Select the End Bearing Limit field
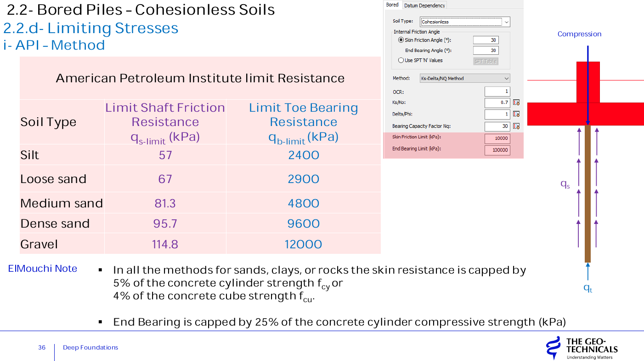Screen dimensions: 644x361 coord(497,150)
